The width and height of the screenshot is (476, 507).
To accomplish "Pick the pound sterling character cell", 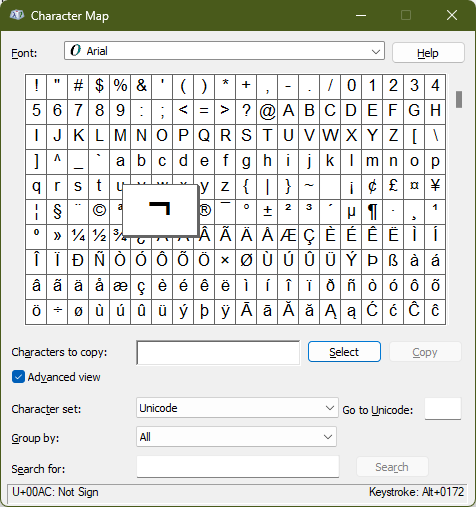I will (393, 186).
